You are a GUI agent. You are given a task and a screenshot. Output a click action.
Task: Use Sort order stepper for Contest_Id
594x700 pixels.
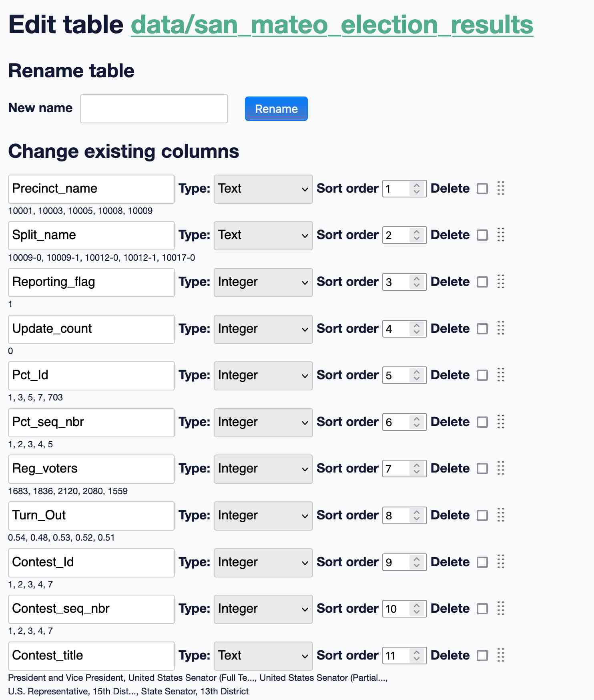click(416, 562)
